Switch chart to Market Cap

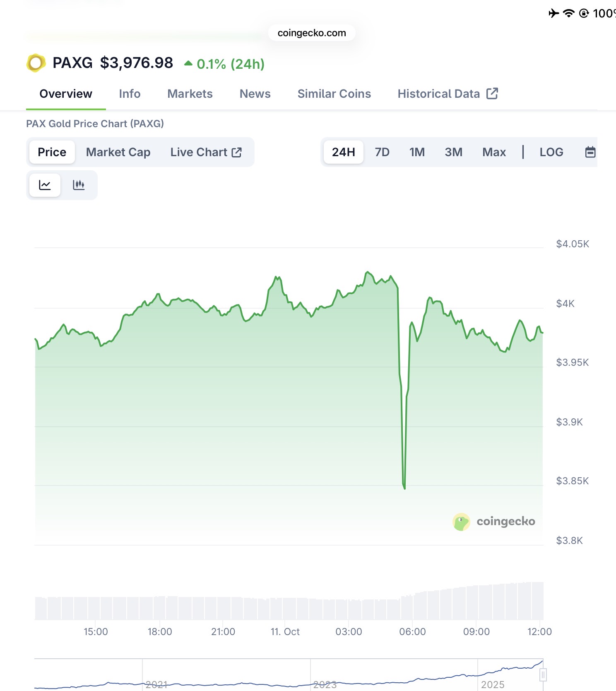[118, 152]
